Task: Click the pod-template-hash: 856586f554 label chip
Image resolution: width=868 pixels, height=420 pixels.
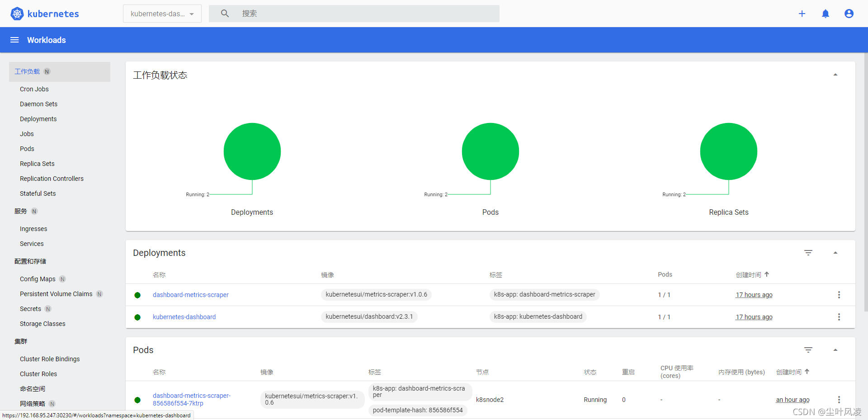Action: point(418,410)
